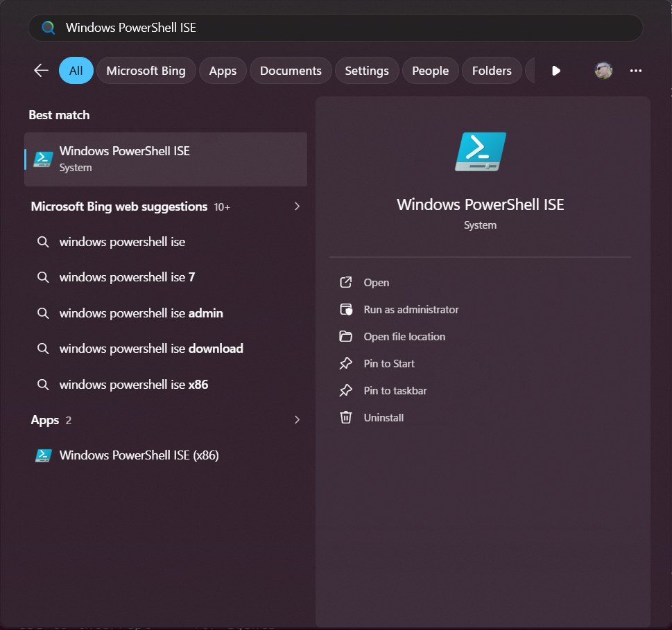The width and height of the screenshot is (672, 630).
Task: Click the Open file location folder icon
Action: 346,336
